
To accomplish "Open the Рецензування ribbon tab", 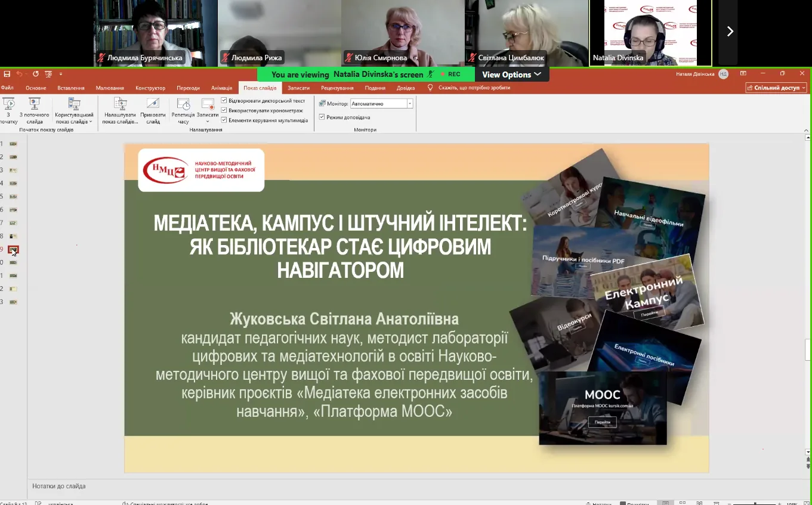I will (x=337, y=88).
